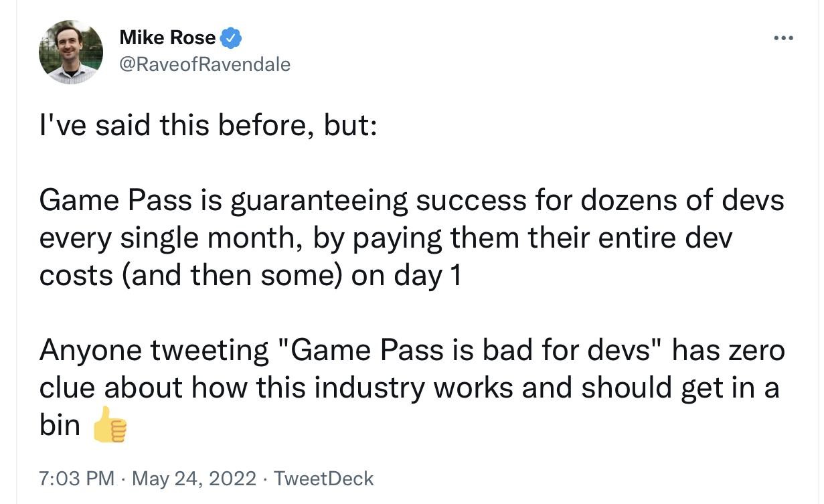Open the Mike Rose display name link
Image resolution: width=824 pixels, height=504 pixels.
pos(167,38)
